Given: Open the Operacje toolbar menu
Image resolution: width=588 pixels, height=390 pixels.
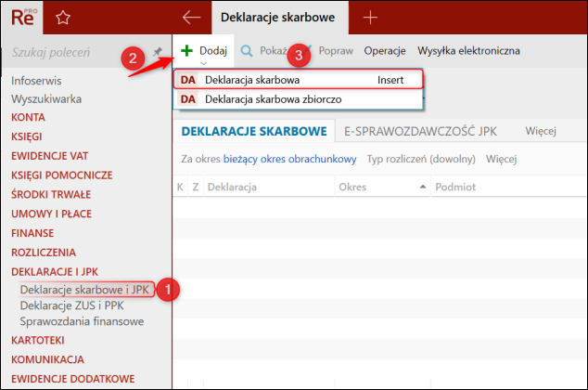Looking at the screenshot, I should [385, 51].
